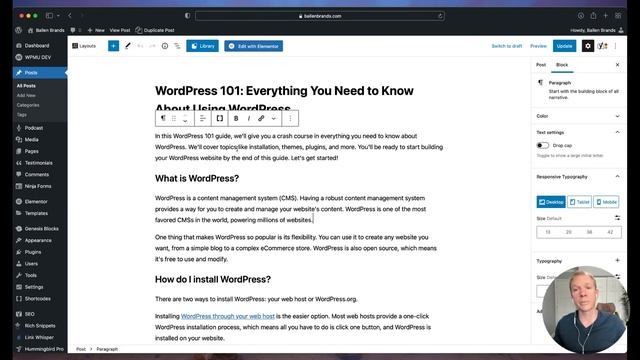640x360 pixels.
Task: Open the block options three-dot menu
Action: point(290,118)
